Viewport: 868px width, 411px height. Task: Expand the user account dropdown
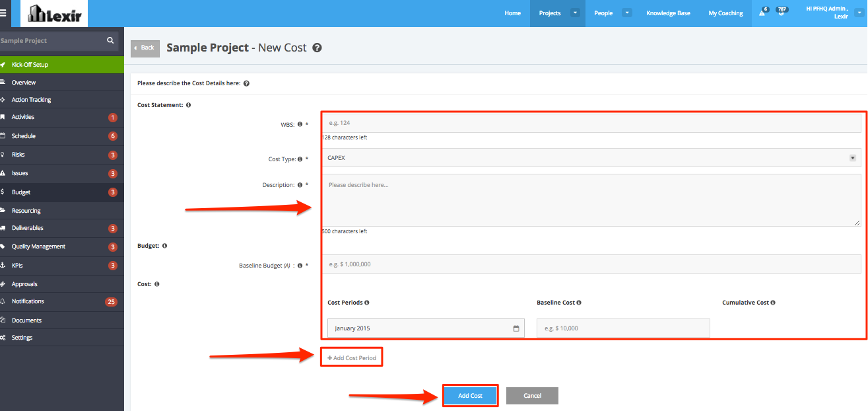pyautogui.click(x=860, y=13)
